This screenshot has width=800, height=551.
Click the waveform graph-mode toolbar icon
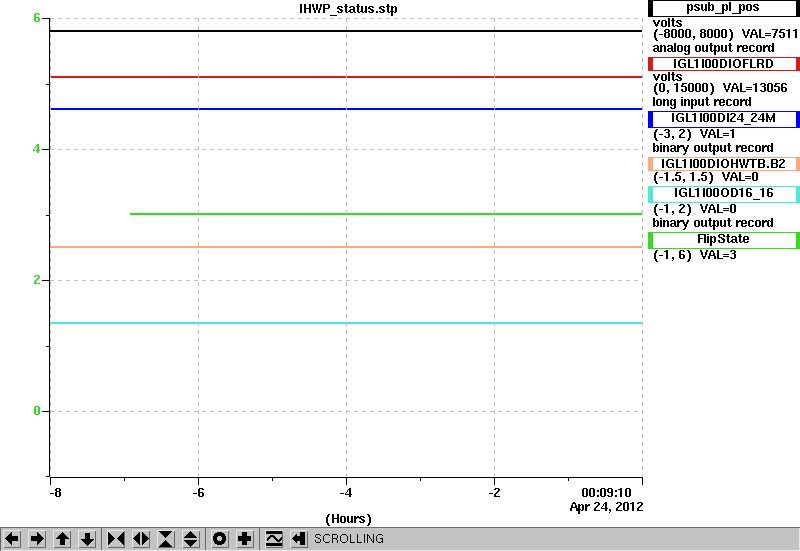tap(274, 539)
